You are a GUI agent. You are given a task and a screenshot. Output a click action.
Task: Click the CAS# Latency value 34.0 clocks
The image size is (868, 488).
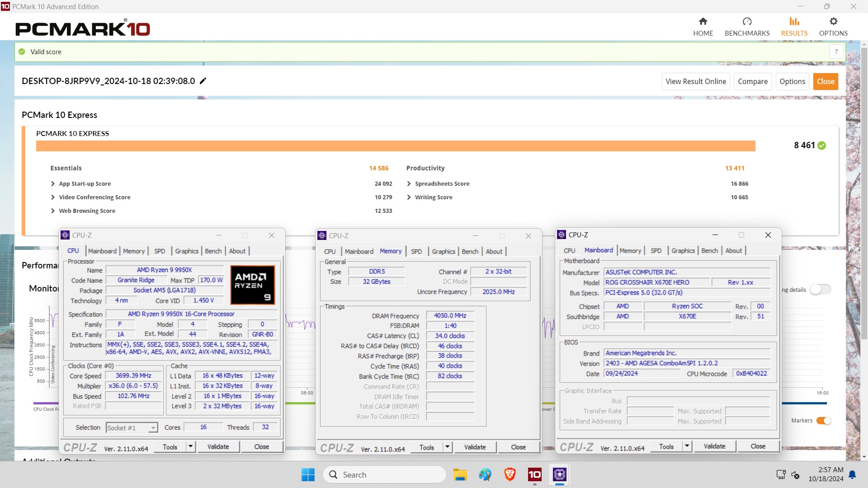pos(450,336)
